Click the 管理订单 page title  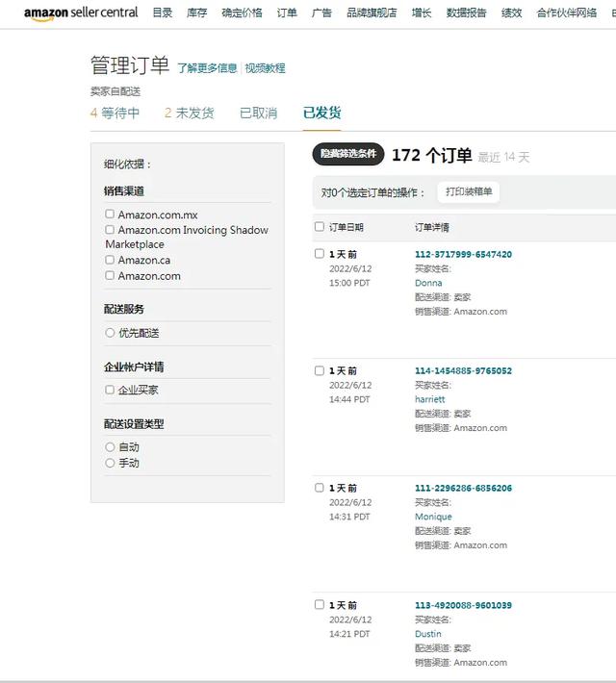(130, 65)
